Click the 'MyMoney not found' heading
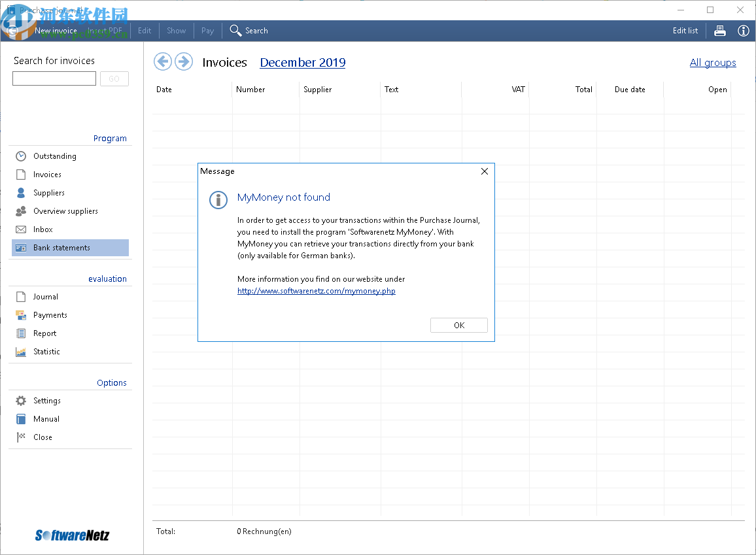The width and height of the screenshot is (756, 555). point(284,197)
